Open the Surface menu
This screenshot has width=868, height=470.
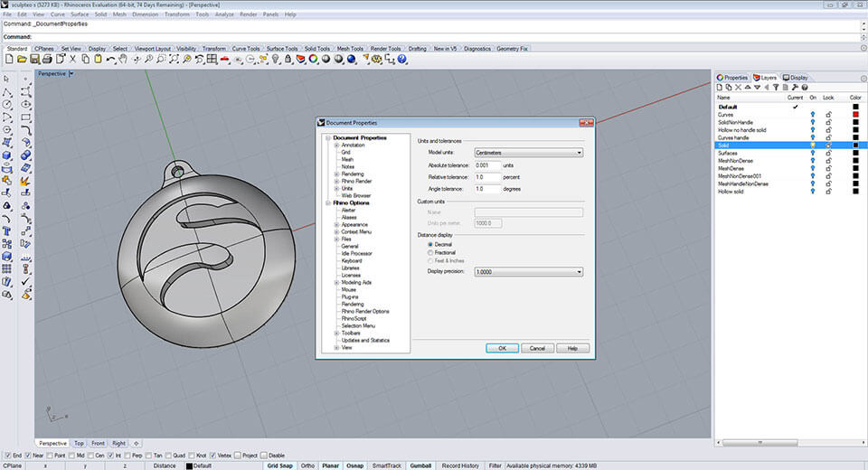coord(80,14)
